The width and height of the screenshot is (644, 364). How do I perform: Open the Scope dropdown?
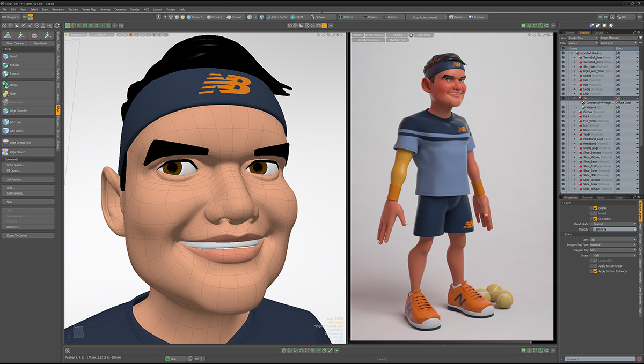(614, 255)
